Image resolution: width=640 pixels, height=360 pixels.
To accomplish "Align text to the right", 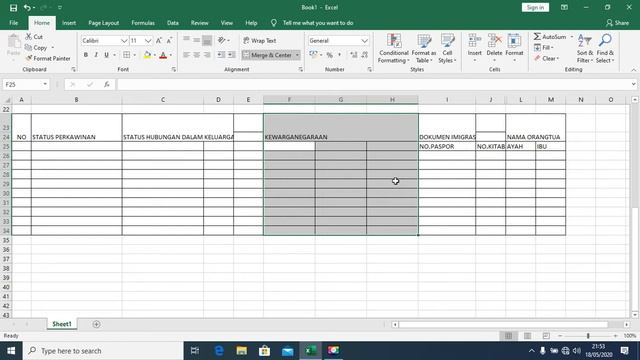I will click(x=207, y=55).
